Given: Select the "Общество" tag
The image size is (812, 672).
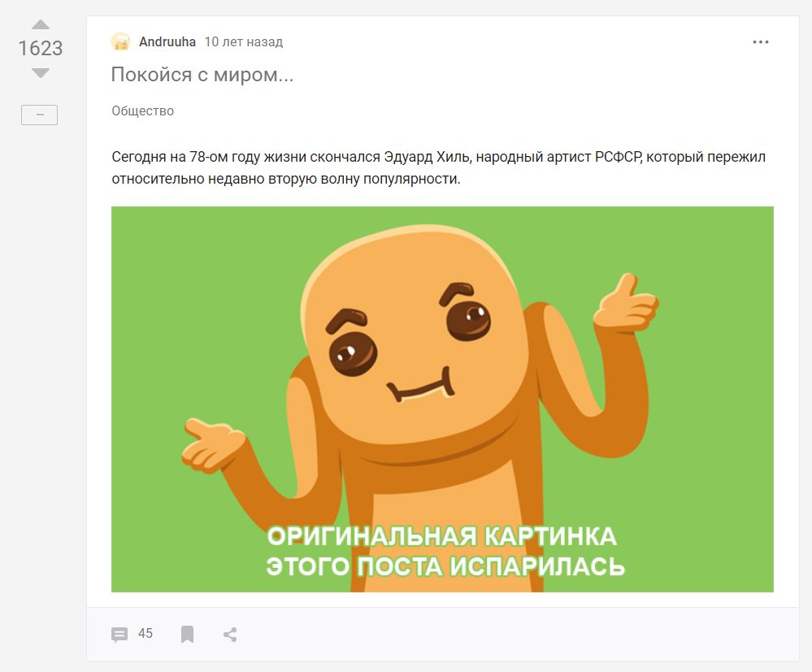Looking at the screenshot, I should coord(143,111).
